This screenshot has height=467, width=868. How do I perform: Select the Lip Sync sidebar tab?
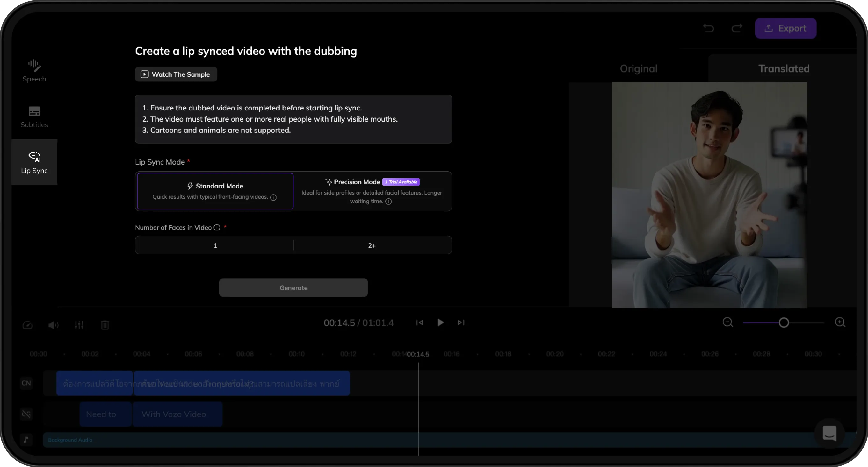pos(34,162)
